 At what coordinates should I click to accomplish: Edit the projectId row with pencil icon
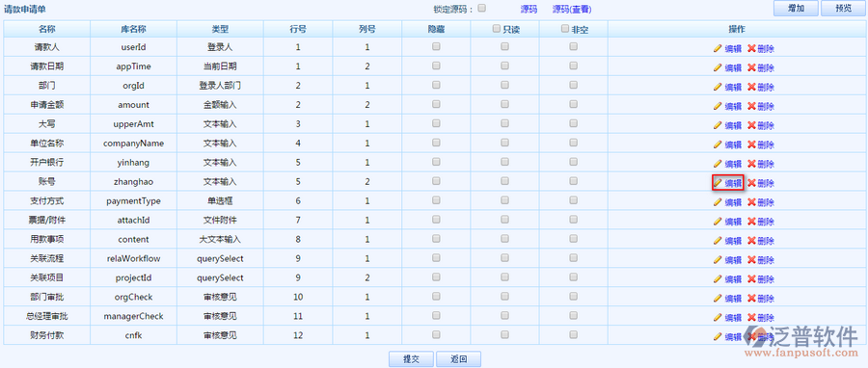718,278
